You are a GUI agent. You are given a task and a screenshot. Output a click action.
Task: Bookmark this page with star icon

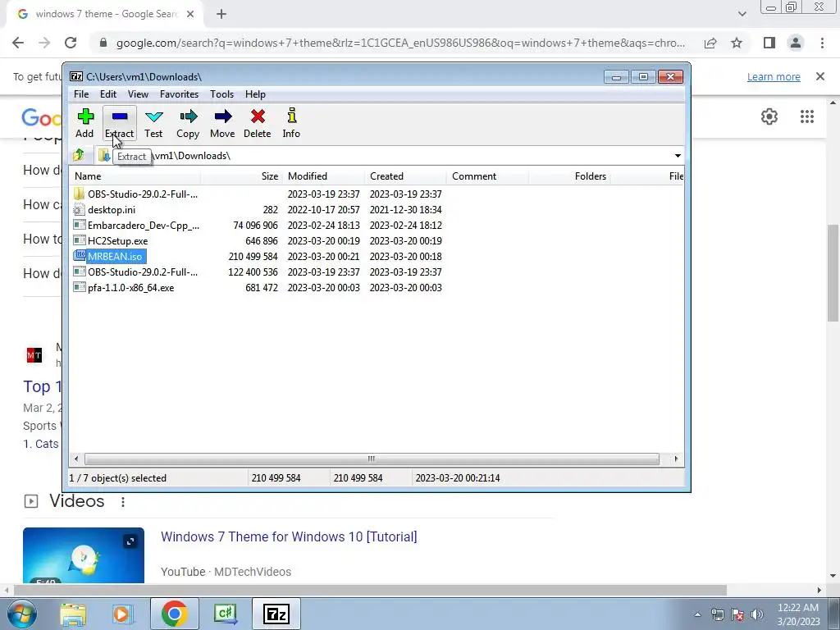tap(737, 43)
